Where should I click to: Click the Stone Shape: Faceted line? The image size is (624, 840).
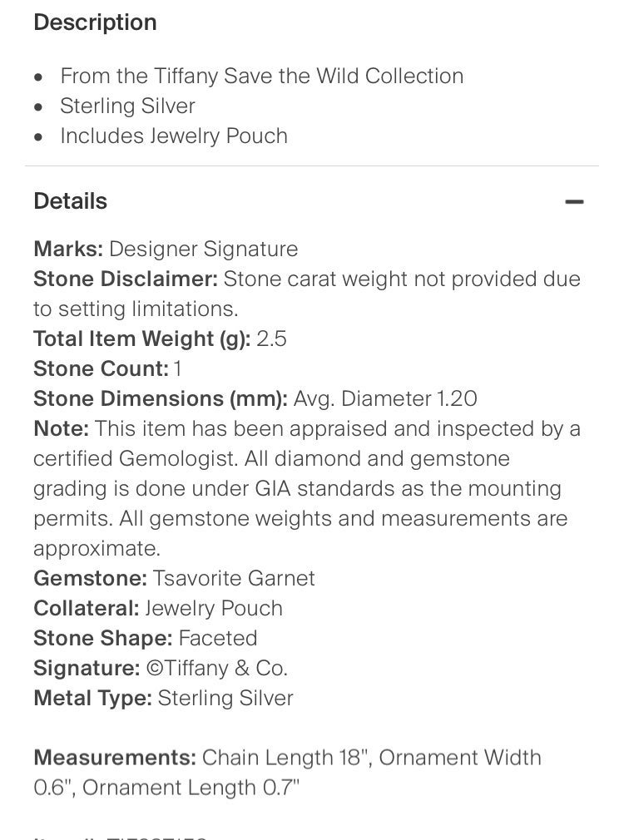point(146,639)
